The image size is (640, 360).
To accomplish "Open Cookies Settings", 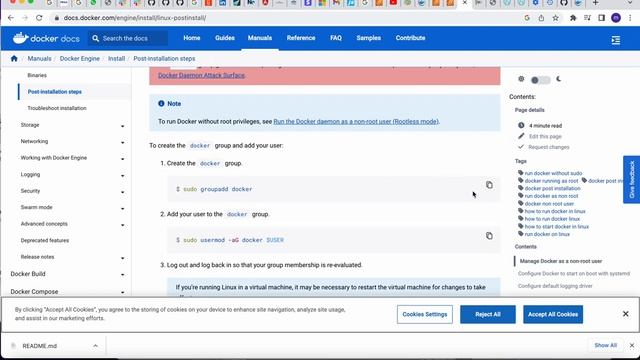I will [425, 314].
